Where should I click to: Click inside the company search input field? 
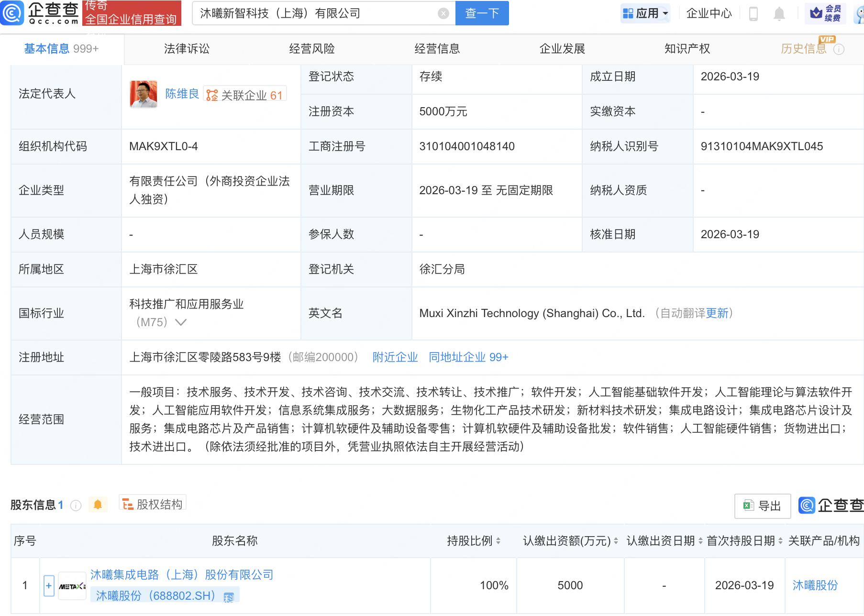point(316,13)
